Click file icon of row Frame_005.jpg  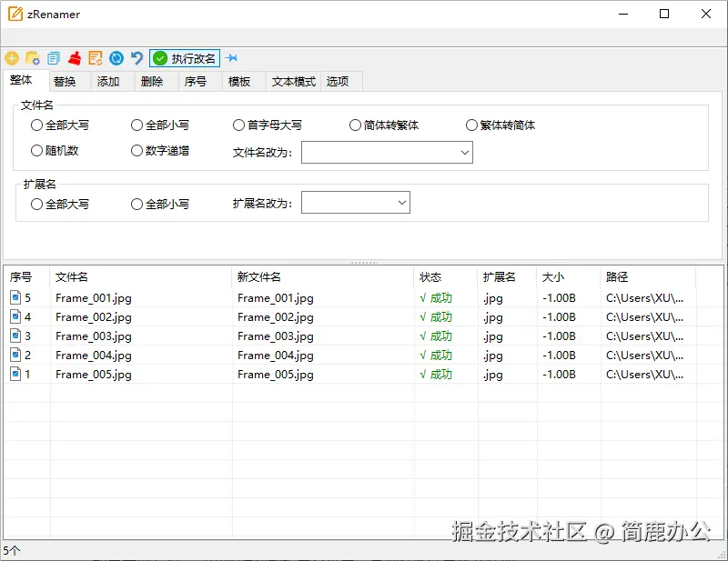[x=15, y=374]
